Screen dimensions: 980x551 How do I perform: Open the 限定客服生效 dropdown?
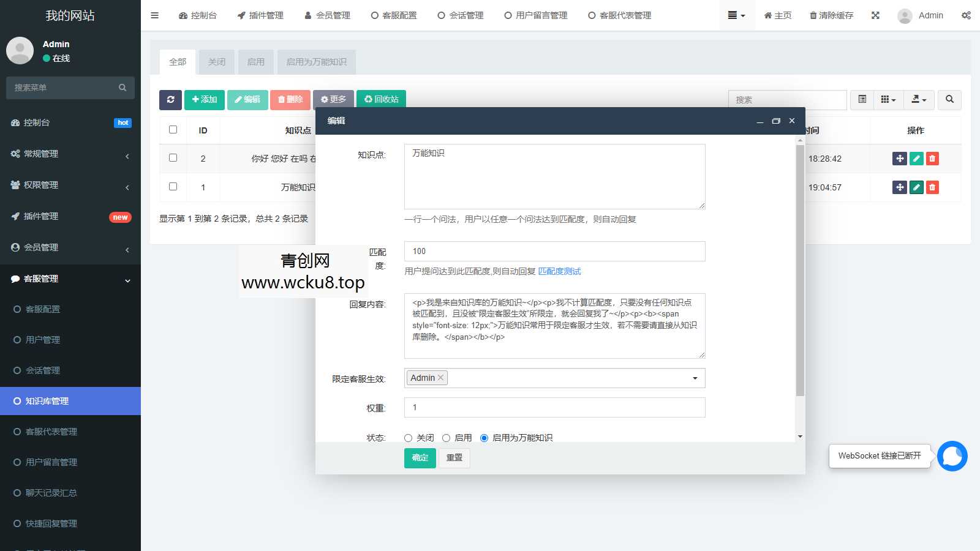click(694, 378)
